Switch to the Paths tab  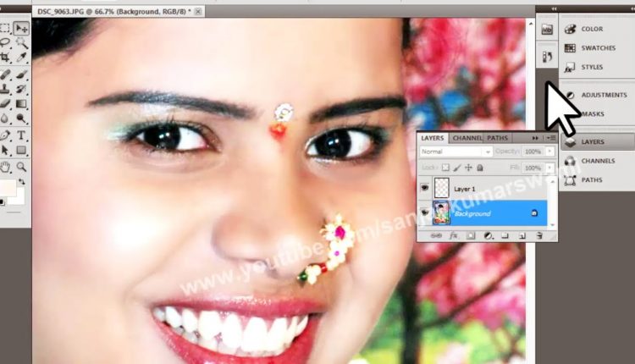click(x=498, y=137)
